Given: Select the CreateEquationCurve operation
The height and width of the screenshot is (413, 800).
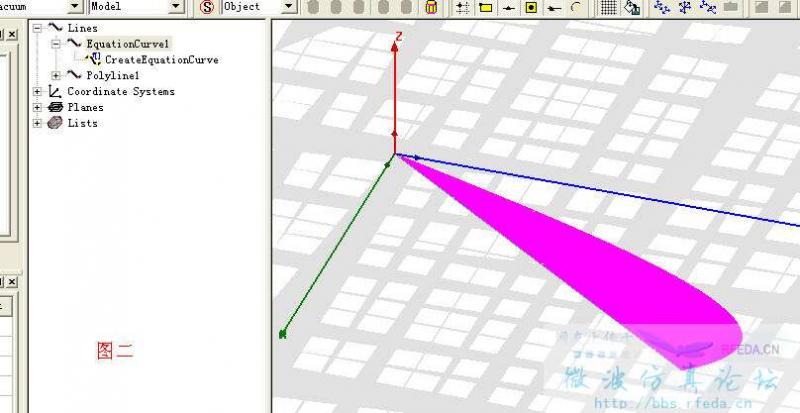Looking at the screenshot, I should click(x=162, y=60).
